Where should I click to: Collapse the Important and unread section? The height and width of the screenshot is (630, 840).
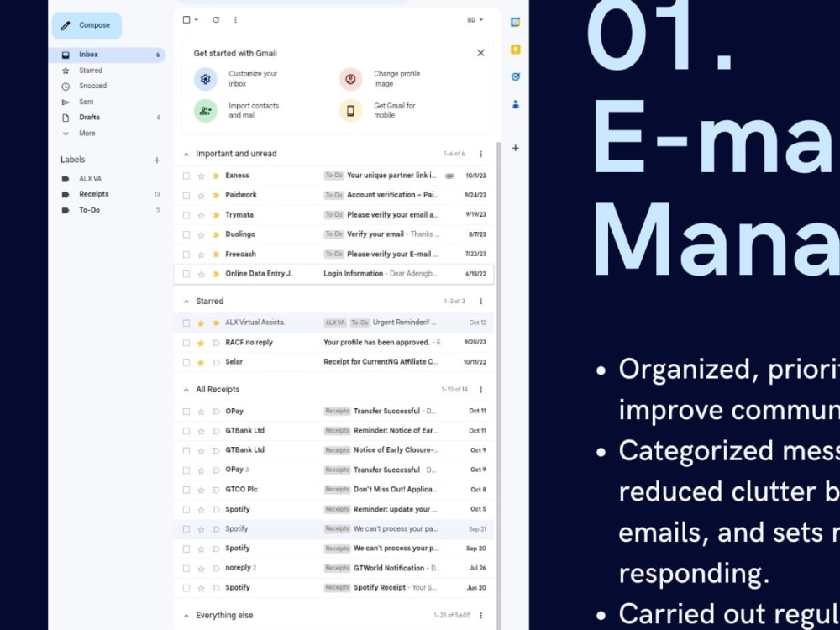[186, 155]
